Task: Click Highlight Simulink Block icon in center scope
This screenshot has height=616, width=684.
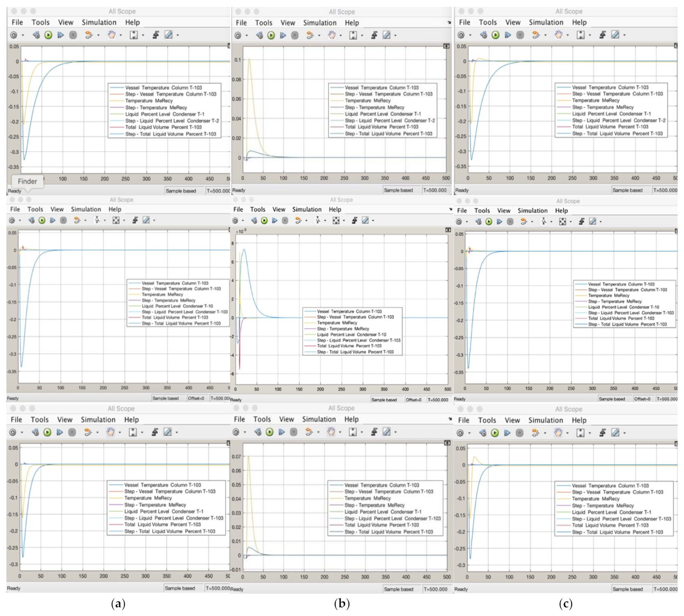Action: (355, 221)
